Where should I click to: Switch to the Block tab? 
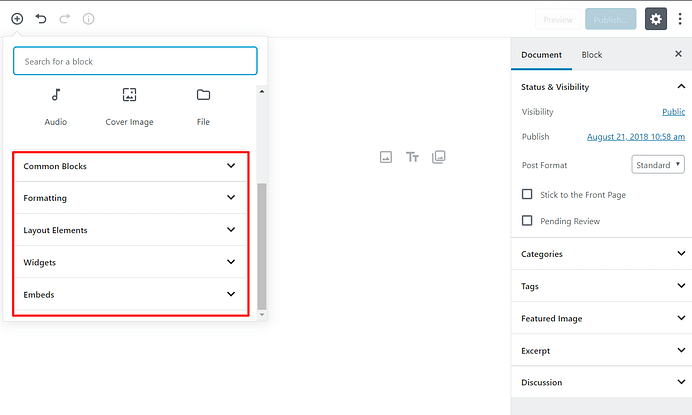(592, 55)
